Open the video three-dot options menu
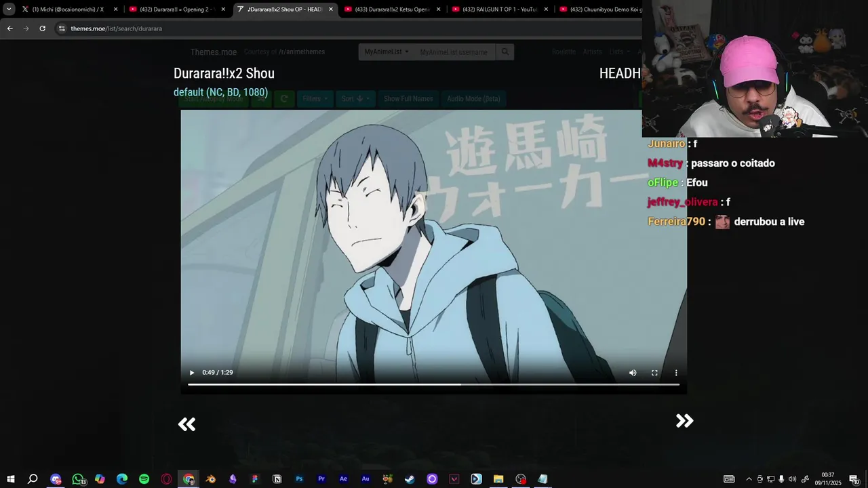 676,373
